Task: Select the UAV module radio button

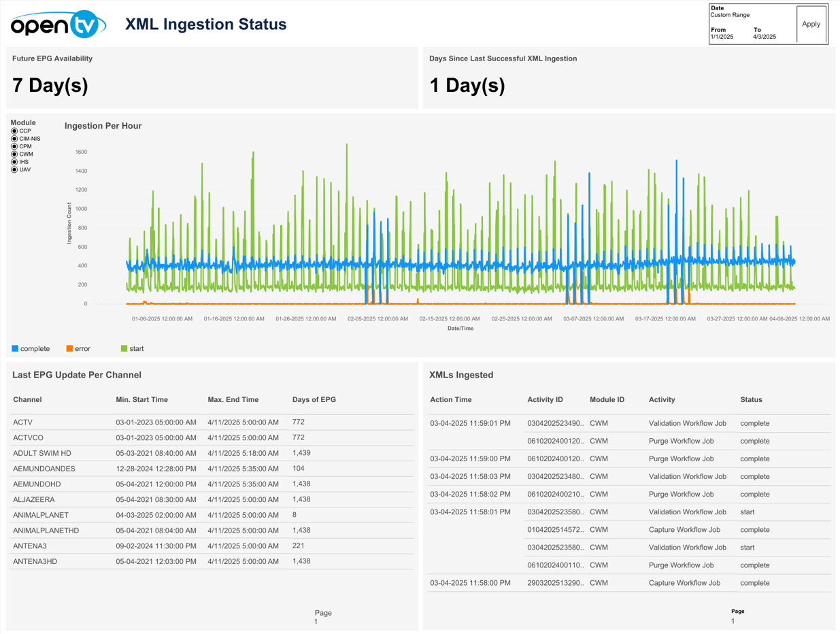Action: pyautogui.click(x=14, y=170)
